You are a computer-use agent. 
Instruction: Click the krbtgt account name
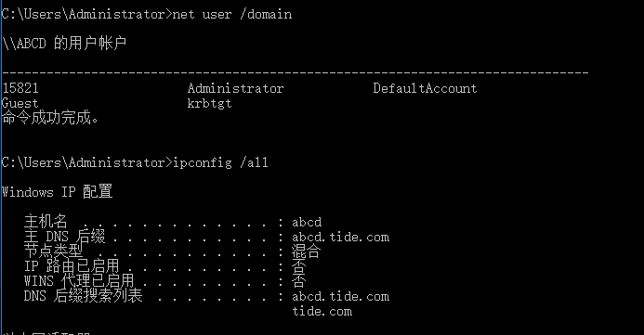pos(209,103)
